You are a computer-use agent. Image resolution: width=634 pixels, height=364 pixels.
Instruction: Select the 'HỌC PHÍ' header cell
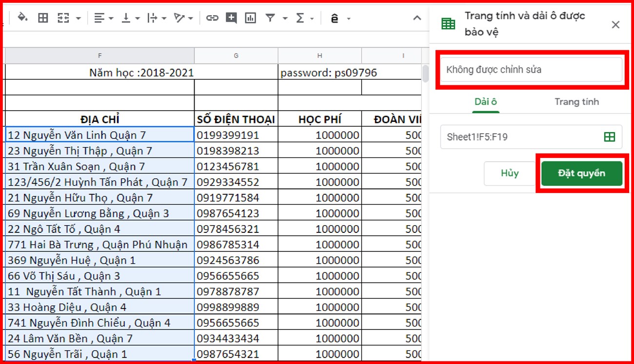coord(320,119)
